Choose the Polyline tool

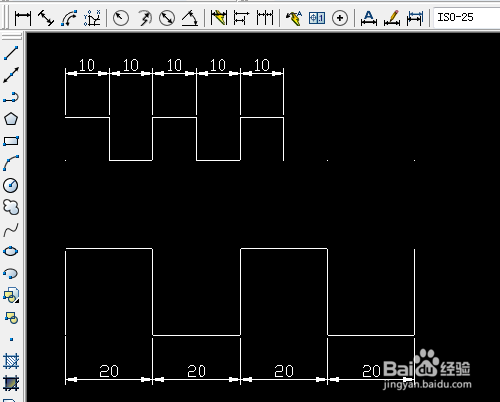click(11, 97)
